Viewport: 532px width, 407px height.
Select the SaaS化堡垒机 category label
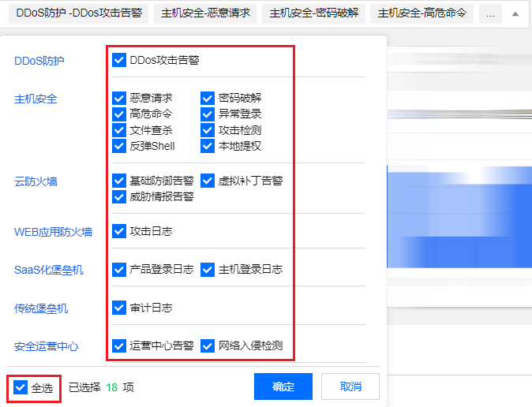point(49,270)
